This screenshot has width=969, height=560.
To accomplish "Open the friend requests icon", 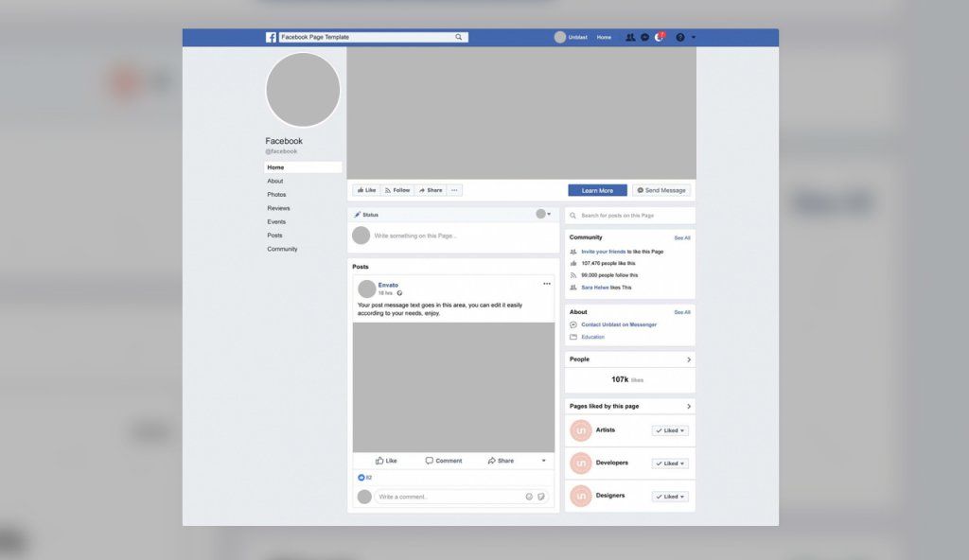I will tap(630, 37).
